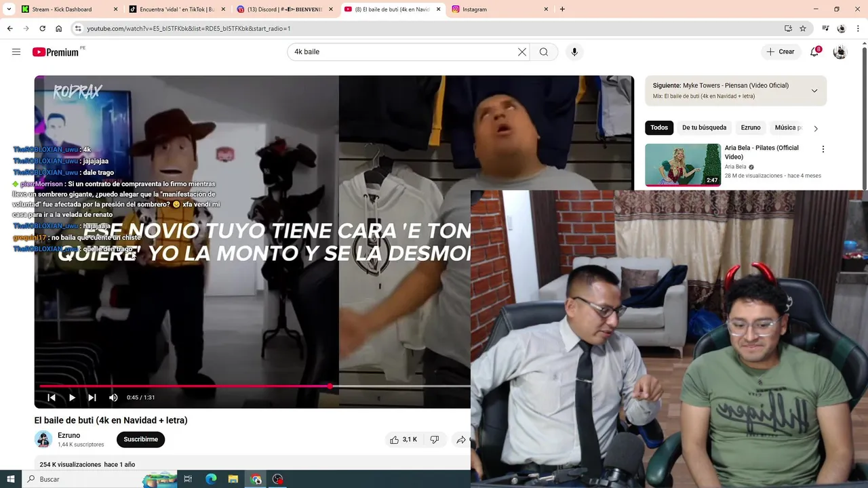
Task: Skip to next video in player
Action: (92, 398)
